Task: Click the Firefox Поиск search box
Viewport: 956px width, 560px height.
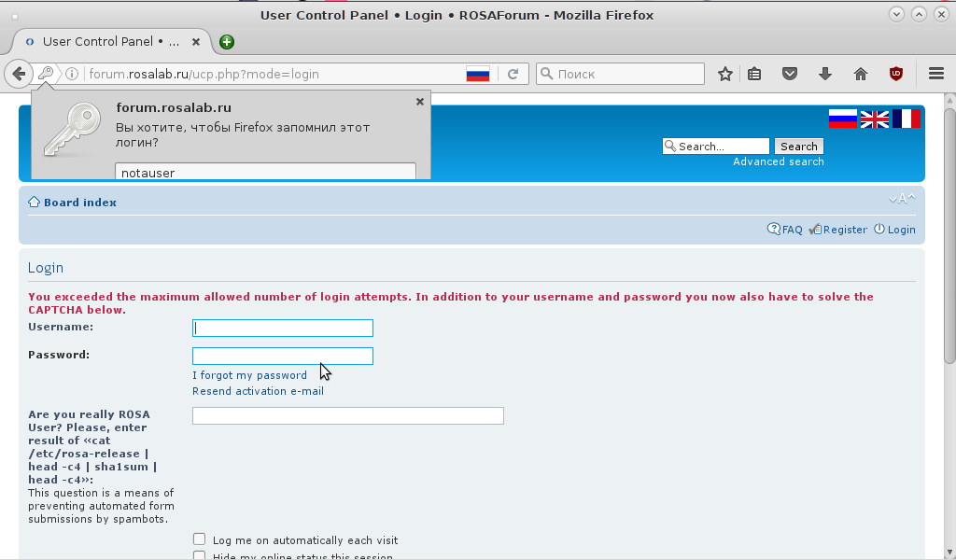Action: pos(620,74)
